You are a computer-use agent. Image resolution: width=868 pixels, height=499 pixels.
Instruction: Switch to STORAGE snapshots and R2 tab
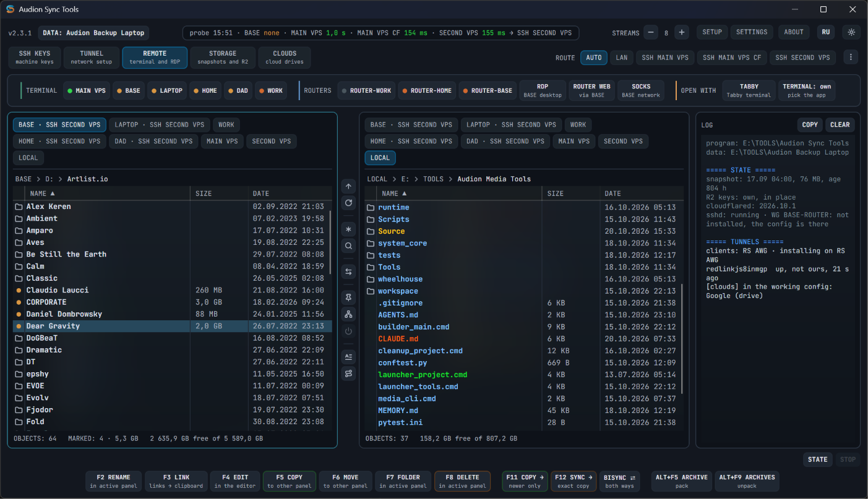point(223,58)
